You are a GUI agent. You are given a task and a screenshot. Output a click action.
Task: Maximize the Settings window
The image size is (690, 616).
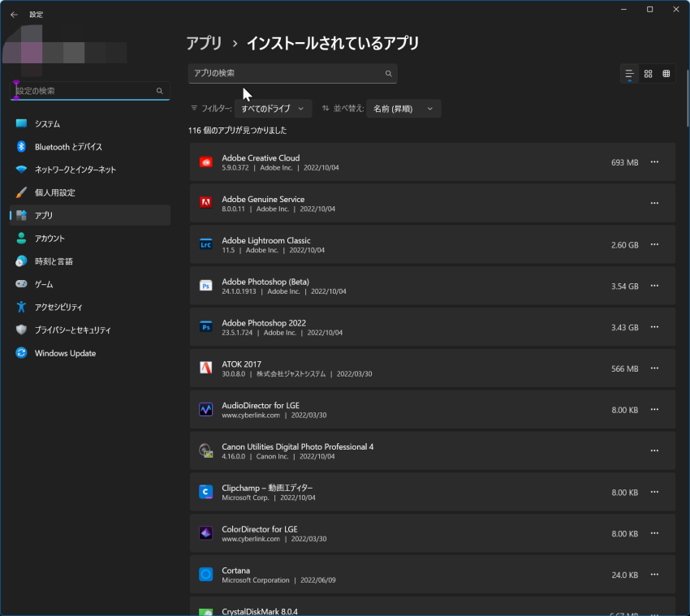coord(649,9)
